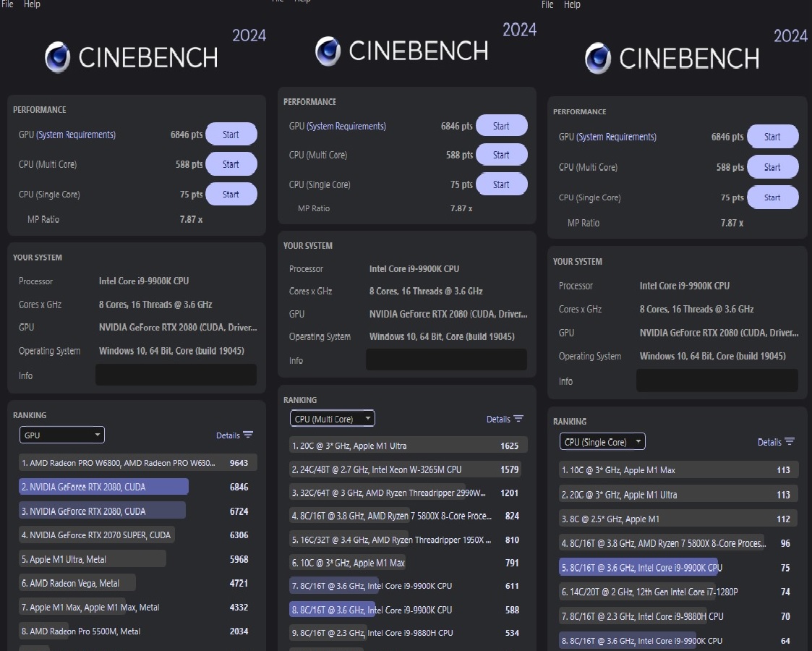Screen dimensions: 812x651
Task: Select RTX 2080 row scoring 6724
Action: click(138, 511)
